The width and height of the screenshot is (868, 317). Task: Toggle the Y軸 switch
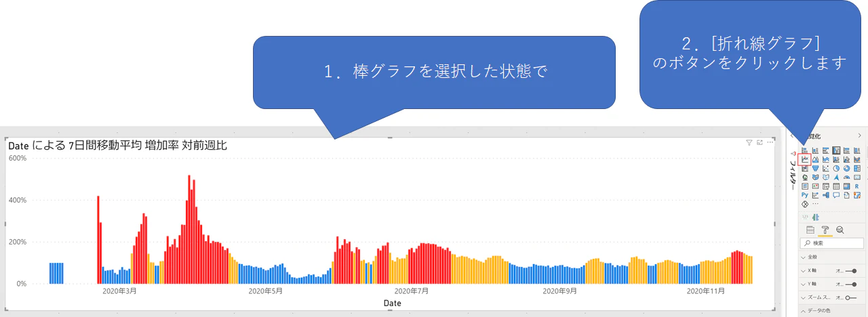pyautogui.click(x=850, y=284)
